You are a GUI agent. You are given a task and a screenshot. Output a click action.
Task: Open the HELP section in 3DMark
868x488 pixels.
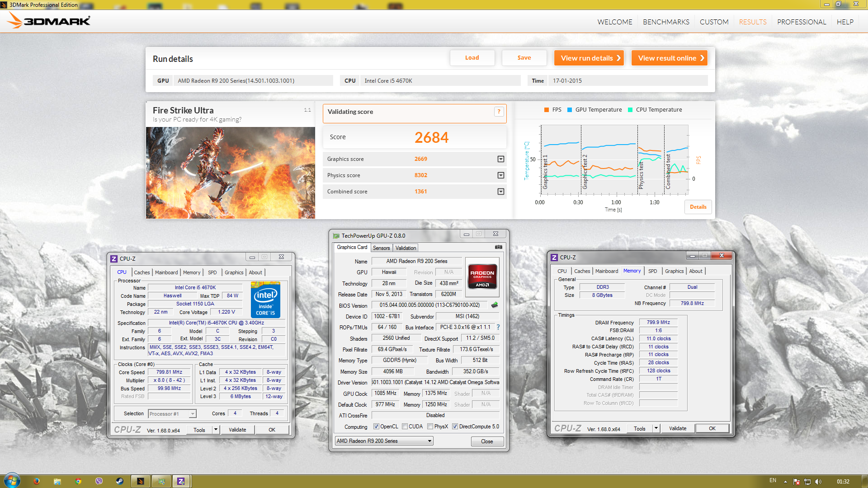[845, 22]
